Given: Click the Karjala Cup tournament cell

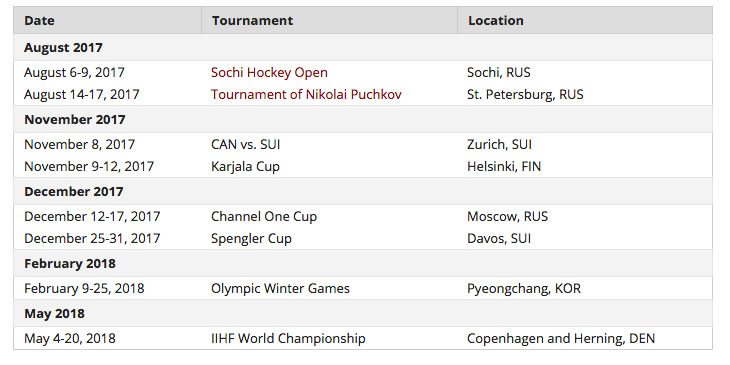Looking at the screenshot, I should pos(245,167).
